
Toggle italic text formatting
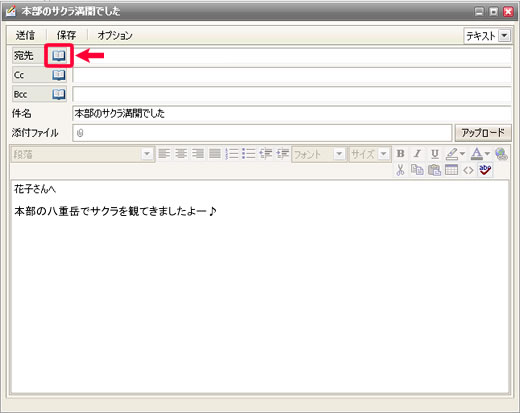[x=417, y=154]
